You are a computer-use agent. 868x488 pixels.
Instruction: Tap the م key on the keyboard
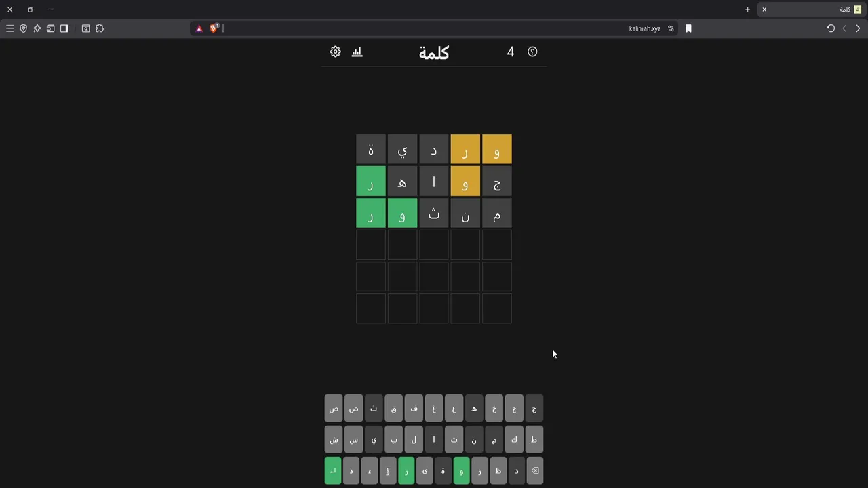[x=494, y=440]
